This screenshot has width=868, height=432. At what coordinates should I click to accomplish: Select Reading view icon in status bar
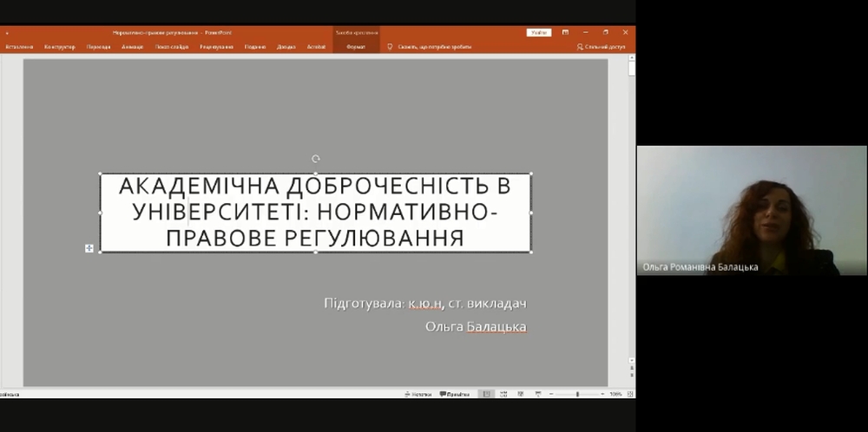520,395
